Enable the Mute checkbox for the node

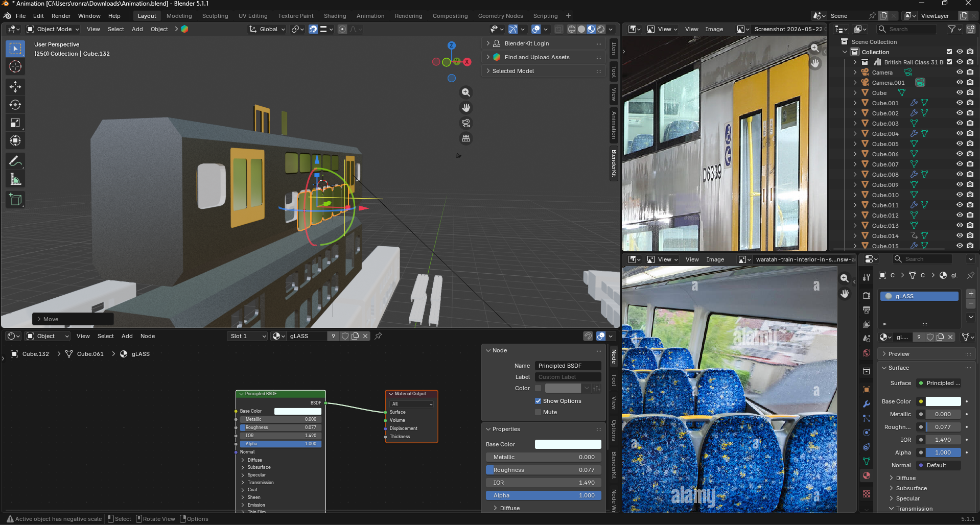(538, 412)
